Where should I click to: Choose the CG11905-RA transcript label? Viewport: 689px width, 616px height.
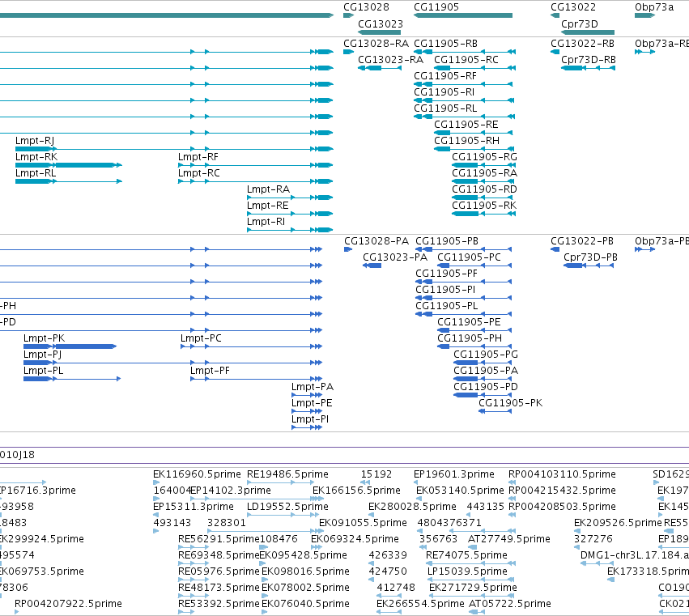(484, 173)
